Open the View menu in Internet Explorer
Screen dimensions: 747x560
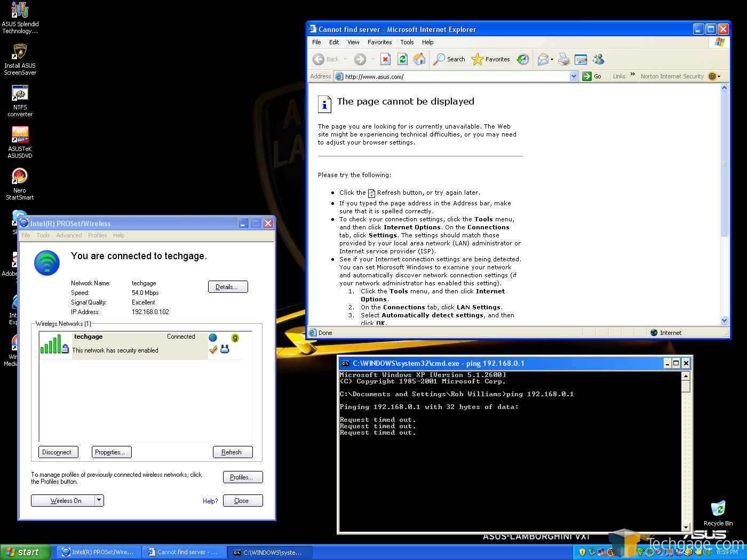point(353,42)
